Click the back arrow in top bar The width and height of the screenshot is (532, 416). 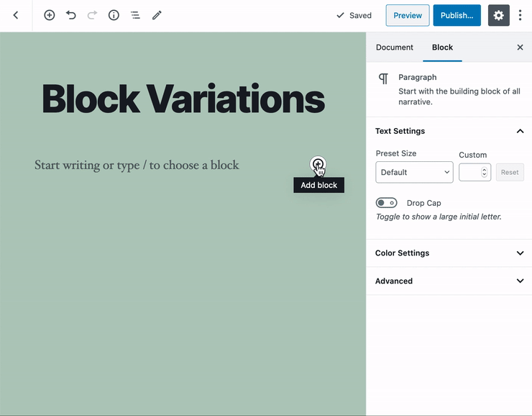(16, 15)
